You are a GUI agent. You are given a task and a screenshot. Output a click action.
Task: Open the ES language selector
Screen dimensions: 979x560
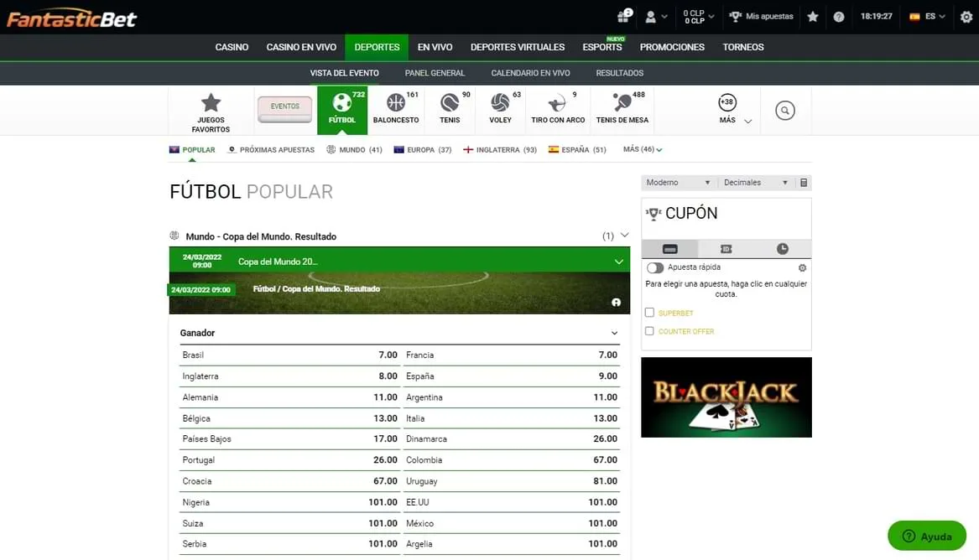click(x=927, y=17)
